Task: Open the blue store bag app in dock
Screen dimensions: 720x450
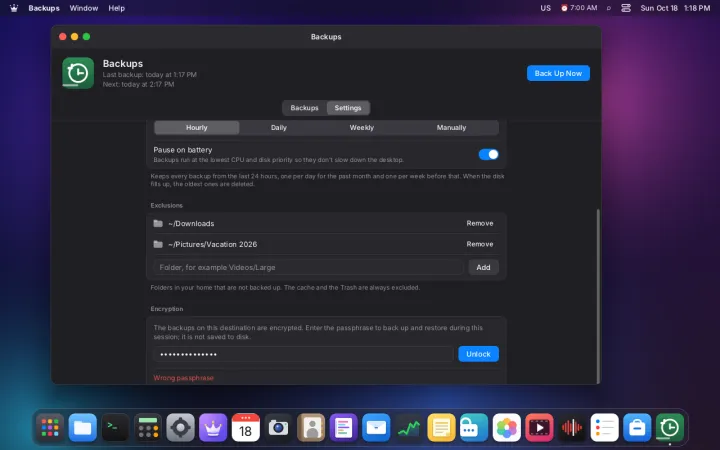Action: click(x=637, y=428)
